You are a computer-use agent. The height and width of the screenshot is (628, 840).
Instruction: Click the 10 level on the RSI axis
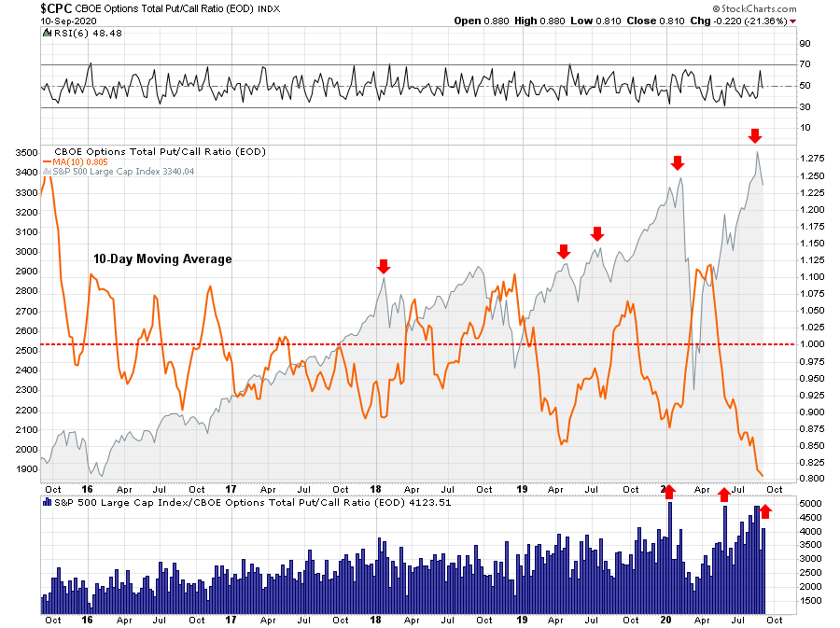(805, 128)
